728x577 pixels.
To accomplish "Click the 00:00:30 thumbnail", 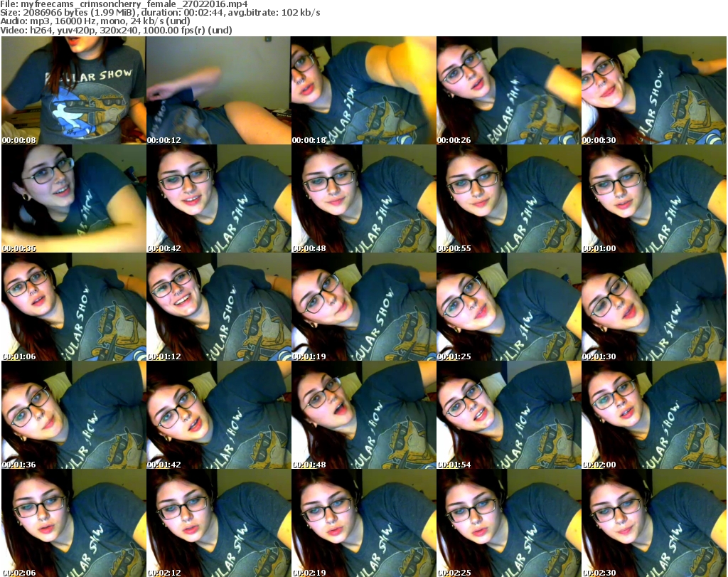I will coord(653,90).
